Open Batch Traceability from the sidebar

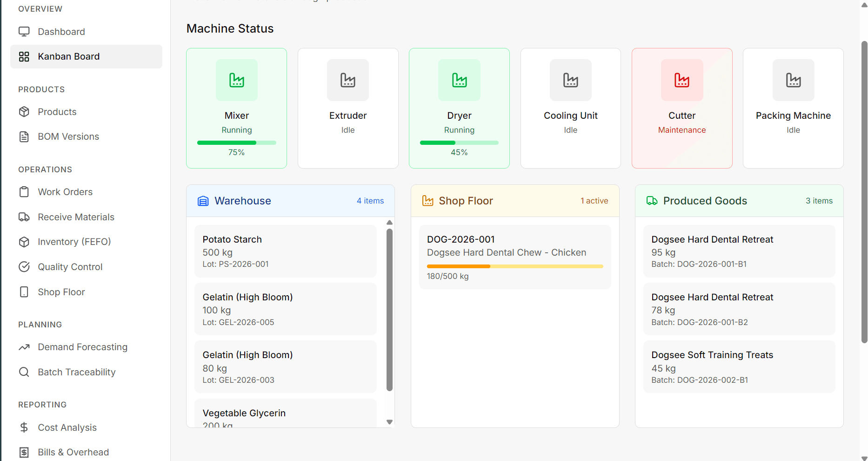tap(77, 372)
